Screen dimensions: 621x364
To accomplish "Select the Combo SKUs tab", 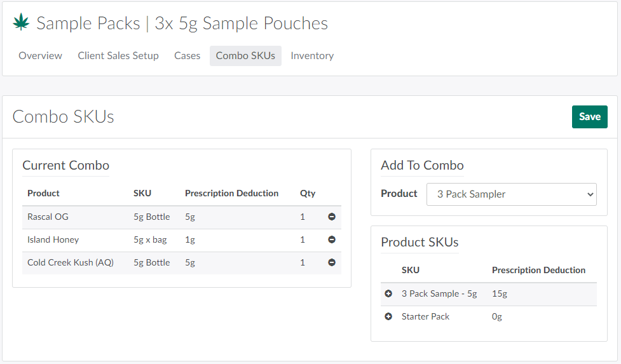I will [x=245, y=56].
